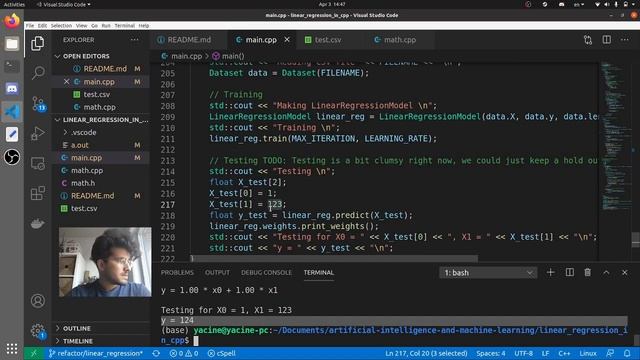
Task: Click refactor/linear_regression branch in status bar
Action: (96, 353)
